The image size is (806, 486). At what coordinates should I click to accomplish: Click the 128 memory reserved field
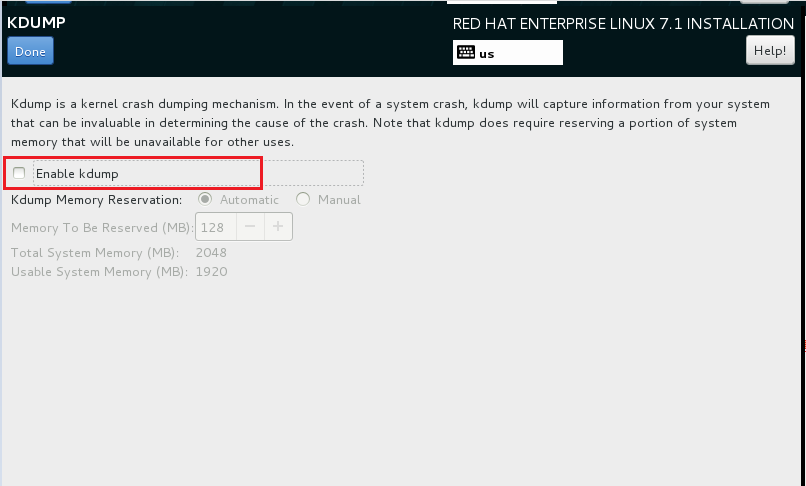tap(216, 227)
